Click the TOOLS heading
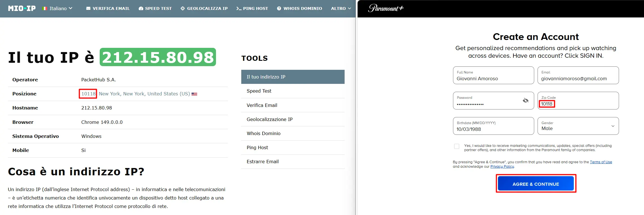The width and height of the screenshot is (644, 215). pos(254,58)
